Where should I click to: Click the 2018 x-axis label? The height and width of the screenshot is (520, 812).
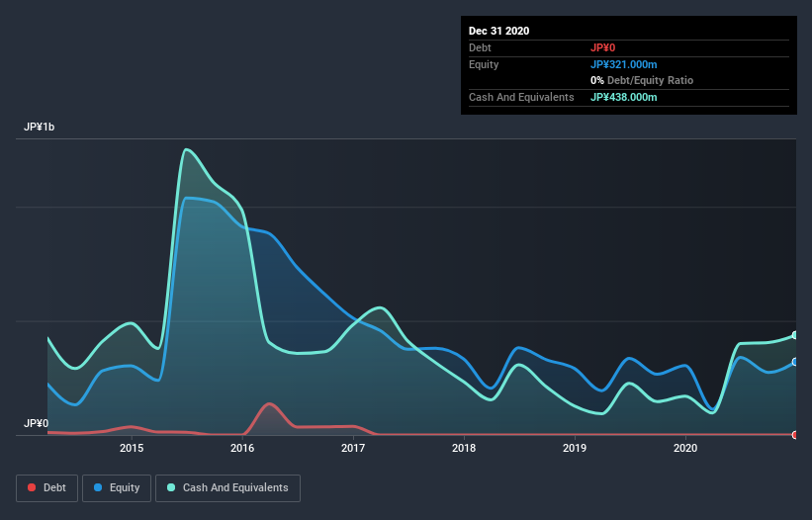464,448
